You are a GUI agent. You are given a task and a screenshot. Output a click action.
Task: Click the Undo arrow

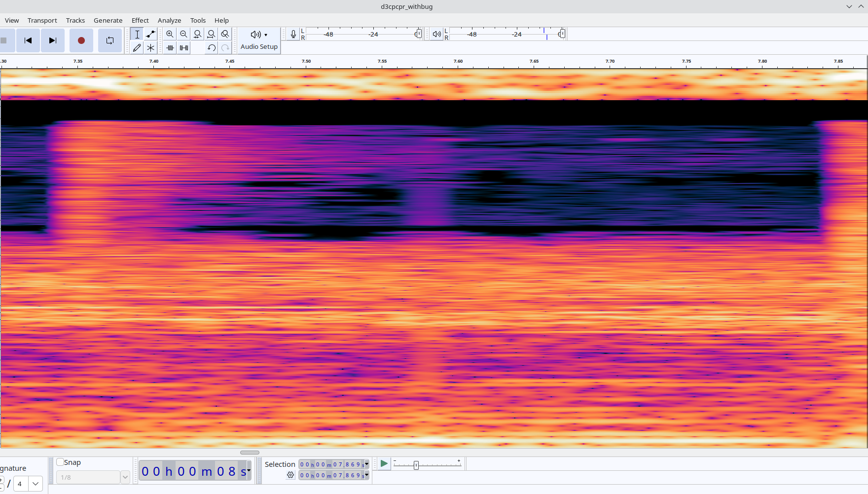212,48
